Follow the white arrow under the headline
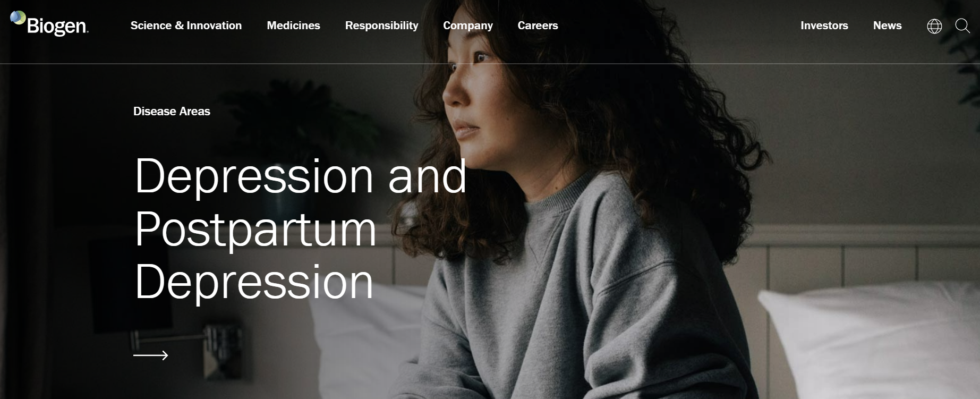This screenshot has width=980, height=399. coord(151,355)
